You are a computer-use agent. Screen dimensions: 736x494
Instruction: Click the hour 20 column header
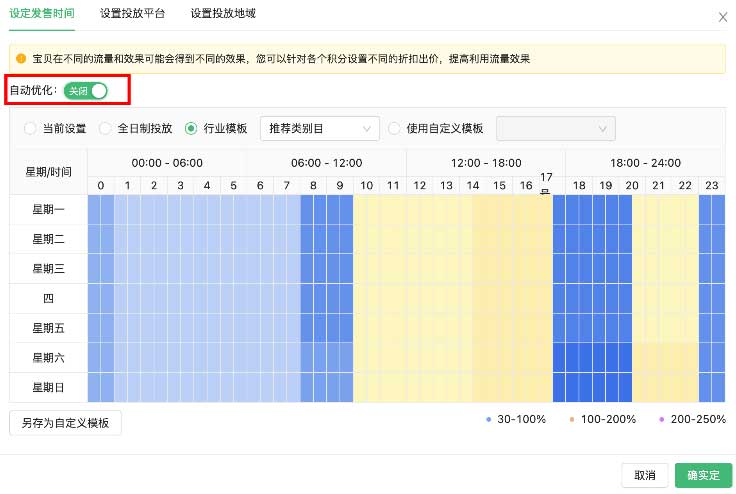(632, 185)
